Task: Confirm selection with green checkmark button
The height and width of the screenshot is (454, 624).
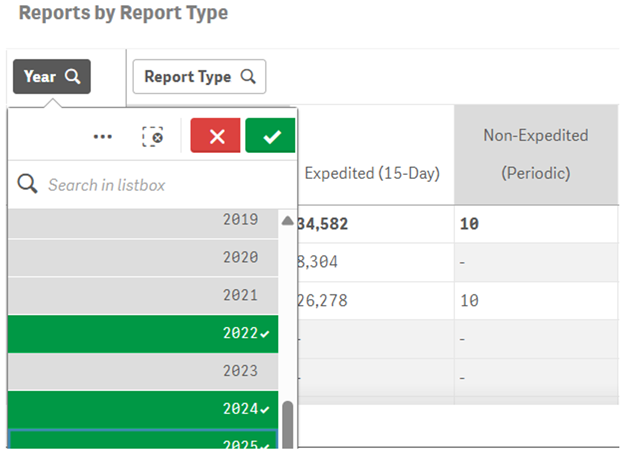Action: pos(270,136)
